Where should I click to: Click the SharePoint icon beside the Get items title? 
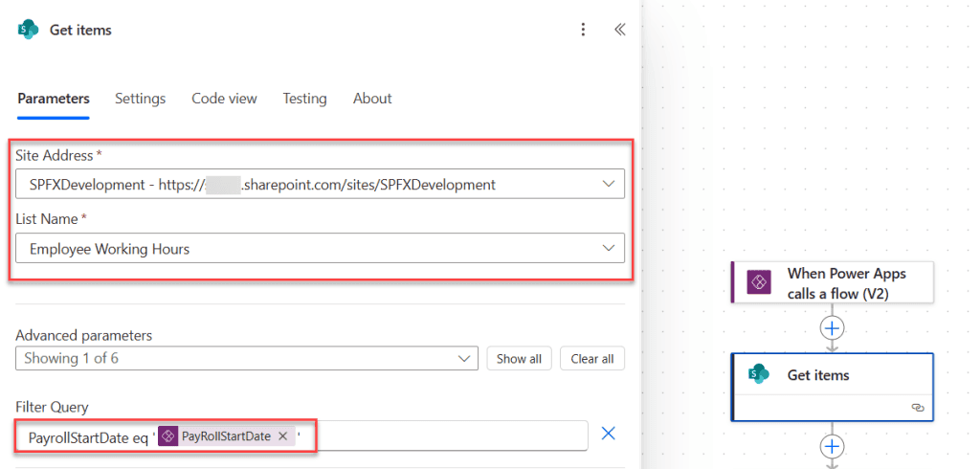pos(28,30)
